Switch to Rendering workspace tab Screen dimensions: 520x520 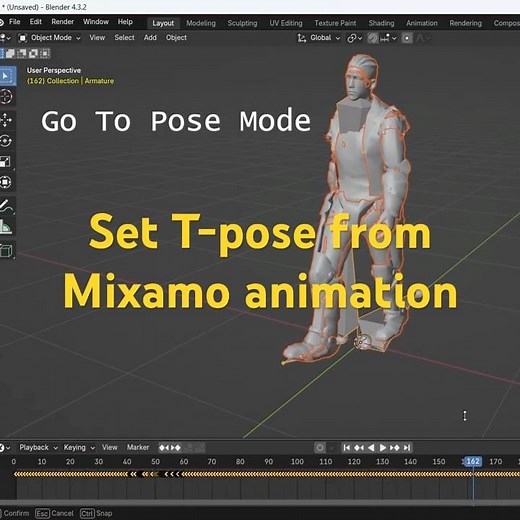pyautogui.click(x=465, y=23)
